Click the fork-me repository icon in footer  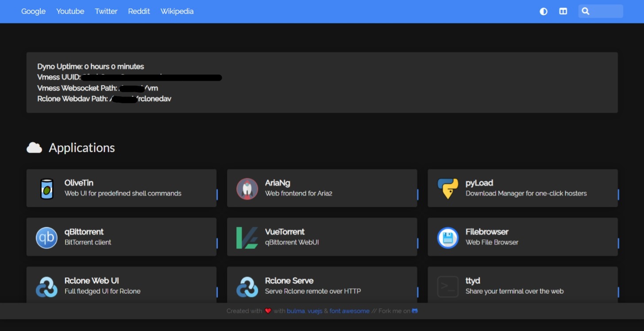click(x=415, y=311)
